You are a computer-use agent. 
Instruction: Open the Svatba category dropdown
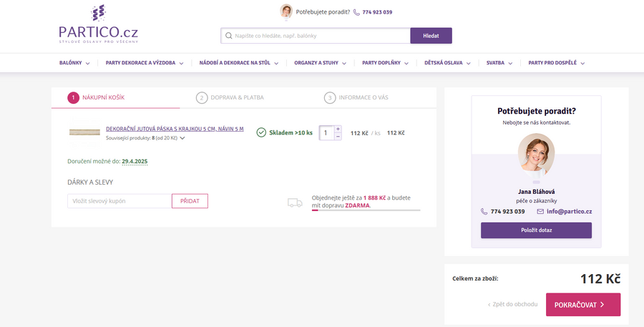coord(499,63)
